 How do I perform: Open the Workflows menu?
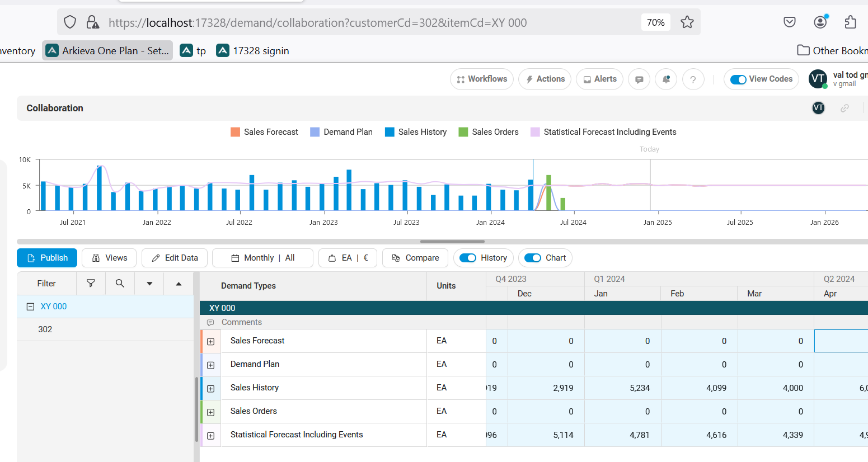coord(481,79)
